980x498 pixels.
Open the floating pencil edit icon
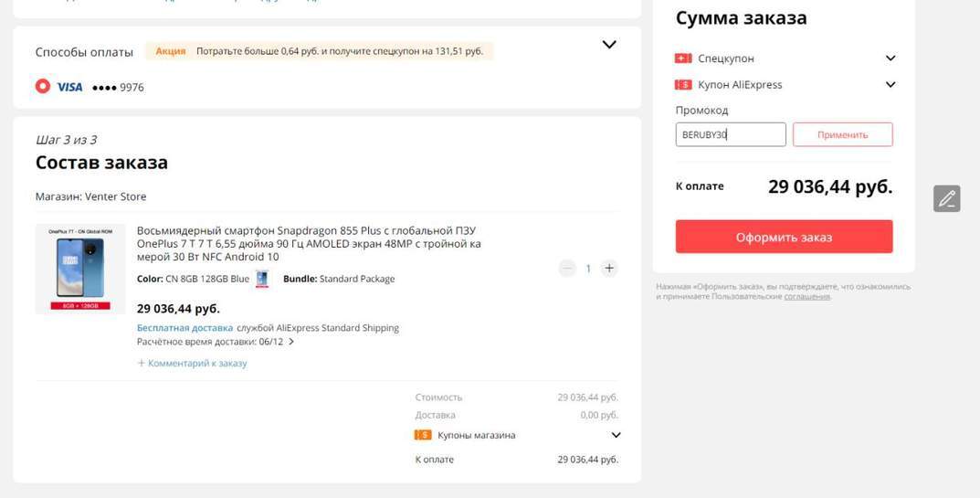click(x=946, y=198)
